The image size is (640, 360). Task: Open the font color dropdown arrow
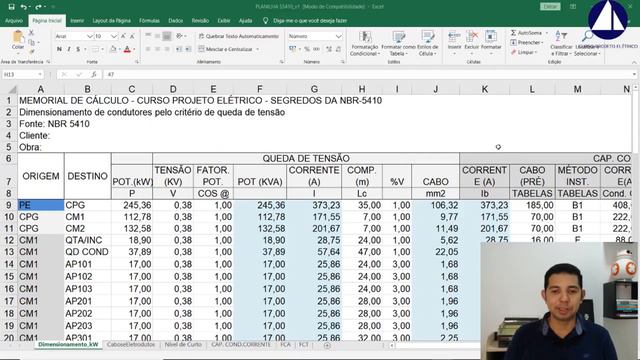(134, 49)
